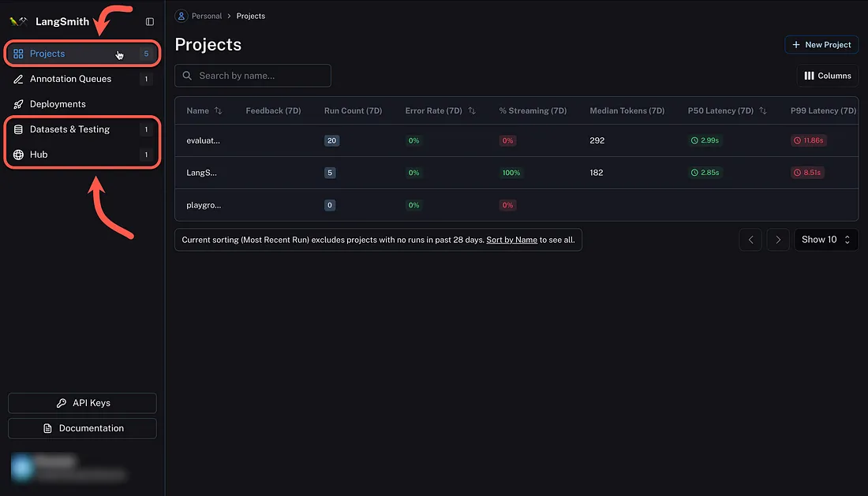Open the Columns chooser
Viewport: 868px width, 496px height.
828,76
